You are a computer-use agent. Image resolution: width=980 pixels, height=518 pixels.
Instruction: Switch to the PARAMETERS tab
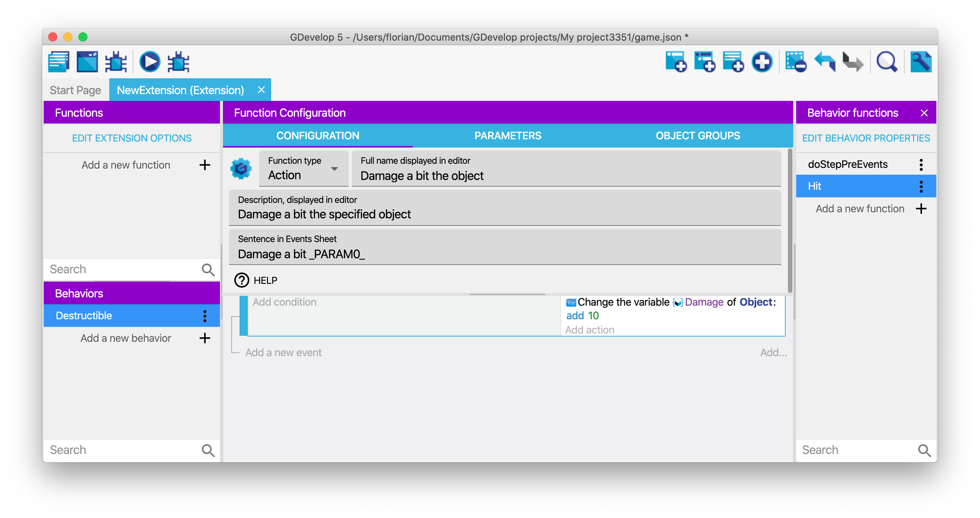(507, 136)
